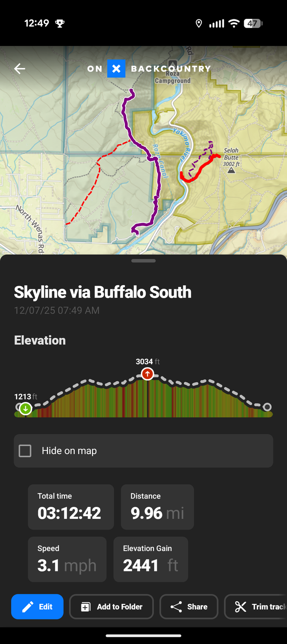Screen dimensions: 287x644
Task: Tap the Elevation Gain 2441 ft card
Action: [x=151, y=559]
